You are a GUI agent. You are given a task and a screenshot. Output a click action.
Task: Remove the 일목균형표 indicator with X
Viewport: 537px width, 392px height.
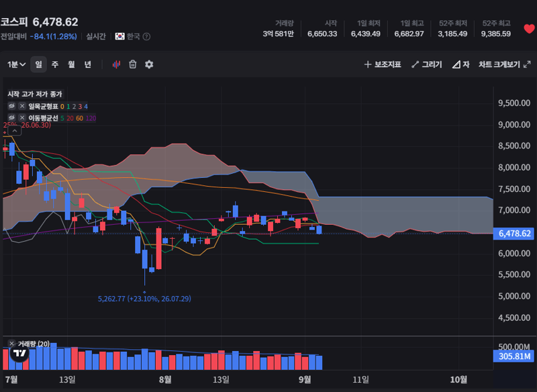pos(22,106)
